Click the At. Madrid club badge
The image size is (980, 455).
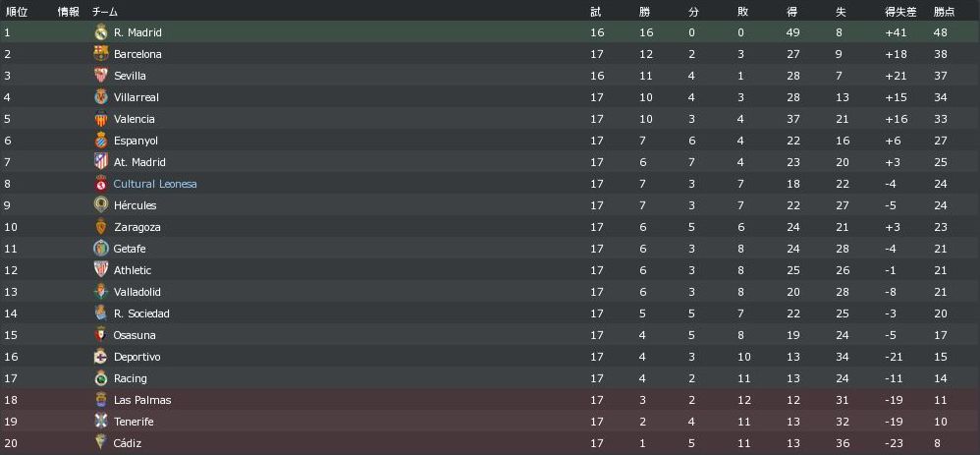click(100, 162)
